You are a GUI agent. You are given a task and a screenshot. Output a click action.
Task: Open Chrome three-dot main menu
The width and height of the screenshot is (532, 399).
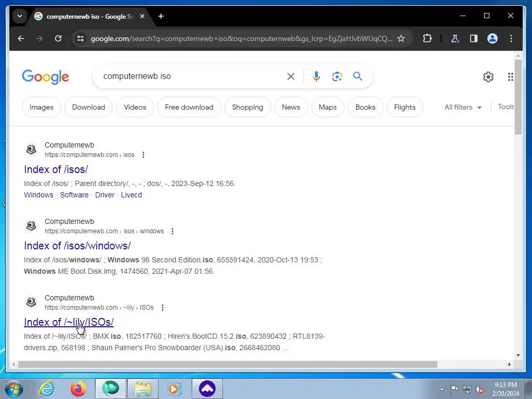pos(511,38)
